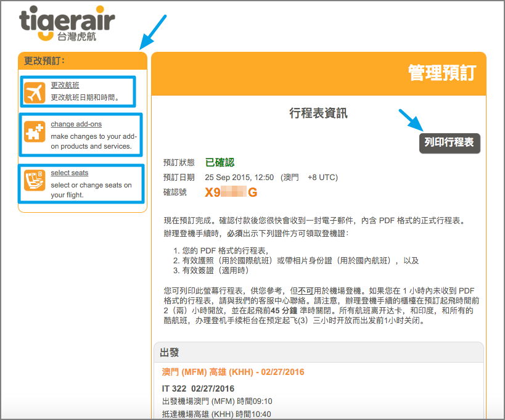This screenshot has height=420, width=505.
Task: Open the 更改航班 link
Action: (65, 86)
